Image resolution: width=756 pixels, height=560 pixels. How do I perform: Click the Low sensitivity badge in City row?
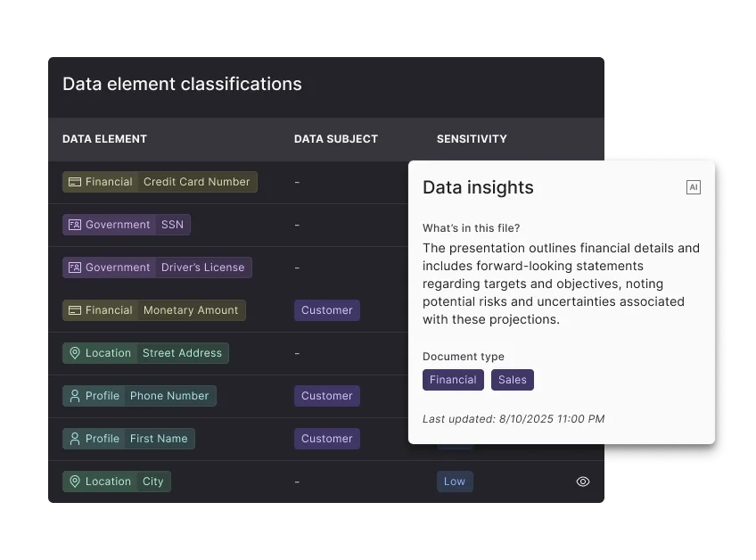[455, 482]
